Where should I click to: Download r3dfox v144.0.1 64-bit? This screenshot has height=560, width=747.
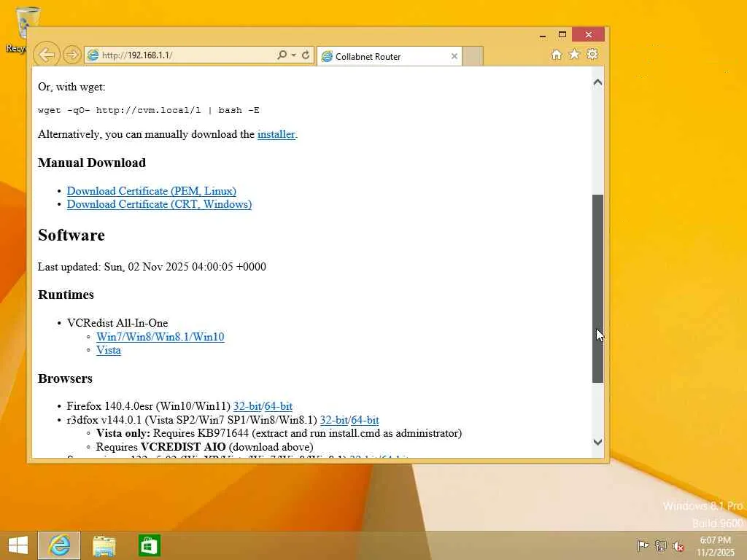[x=365, y=420]
